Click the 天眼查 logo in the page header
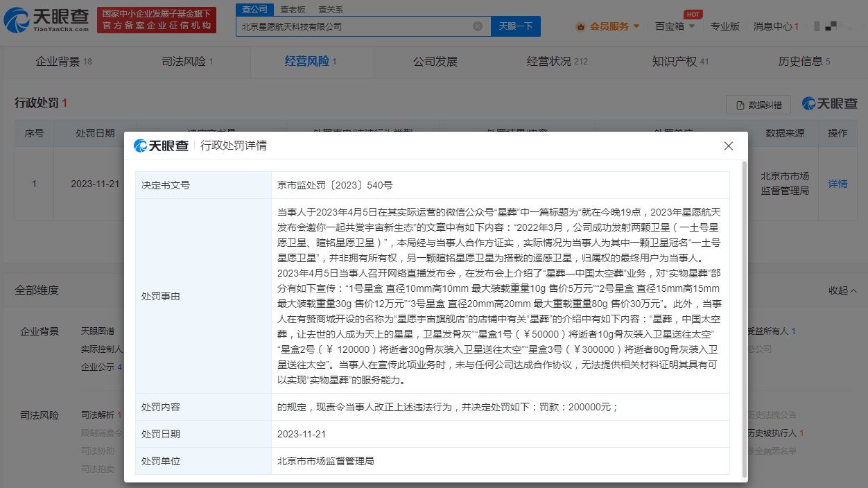The image size is (868, 488). [46, 19]
